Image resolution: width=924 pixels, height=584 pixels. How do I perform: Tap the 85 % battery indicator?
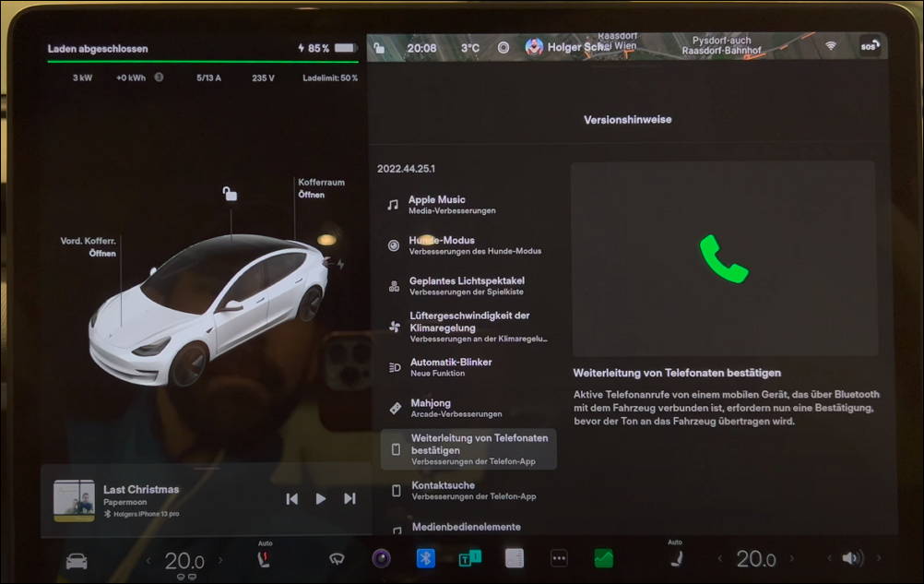[x=327, y=48]
